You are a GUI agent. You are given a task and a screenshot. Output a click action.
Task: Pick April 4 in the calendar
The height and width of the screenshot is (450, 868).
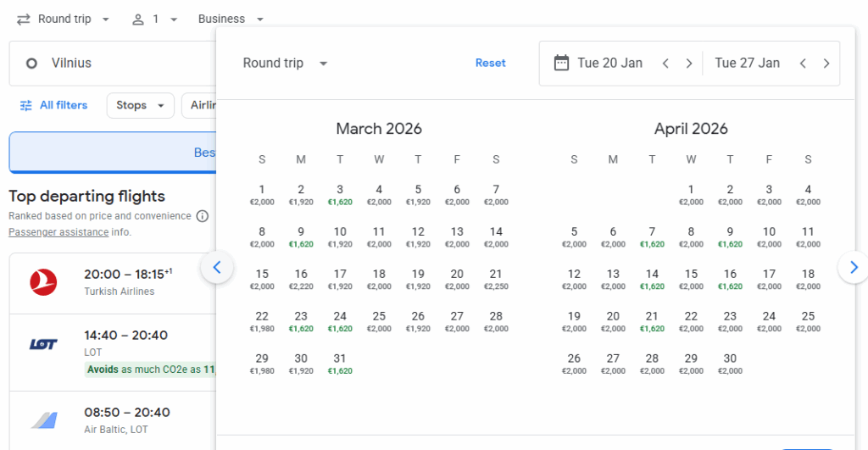pyautogui.click(x=808, y=195)
